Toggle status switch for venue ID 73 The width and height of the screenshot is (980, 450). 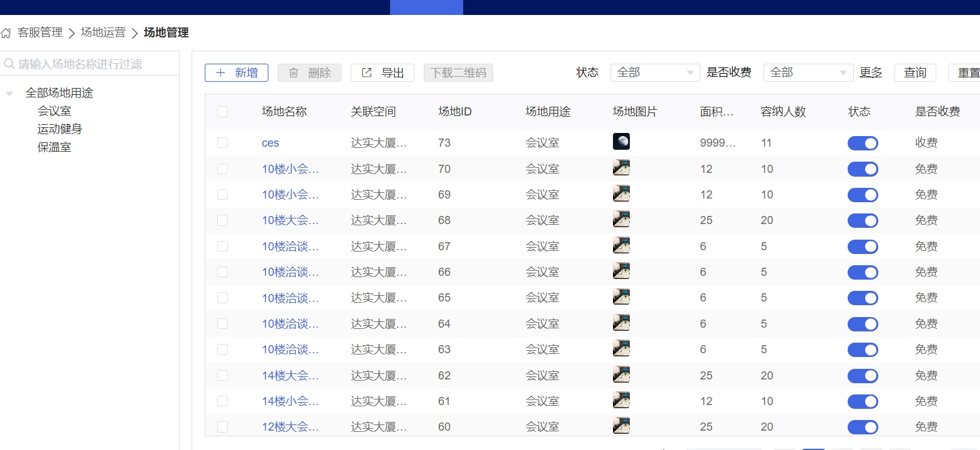tap(863, 144)
